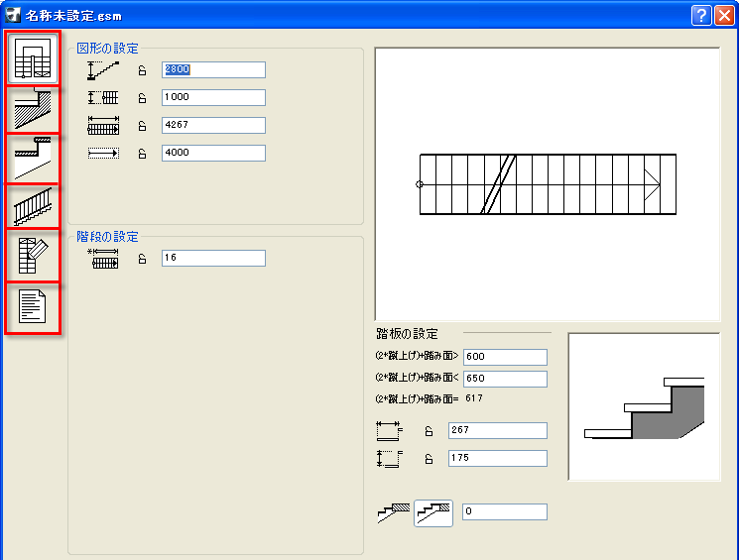Screen dimensions: 739x560
Task: Click the length field showing 4267
Action: tap(213, 125)
